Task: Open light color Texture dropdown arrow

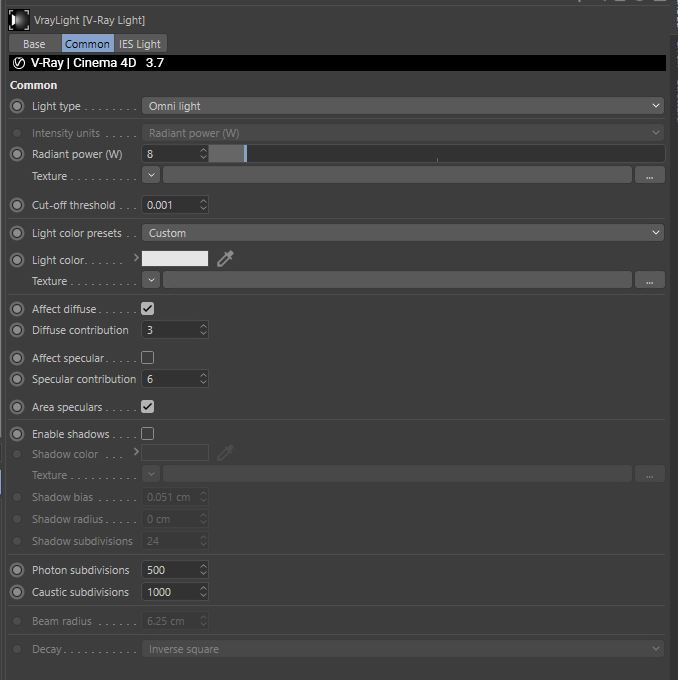Action: point(151,280)
